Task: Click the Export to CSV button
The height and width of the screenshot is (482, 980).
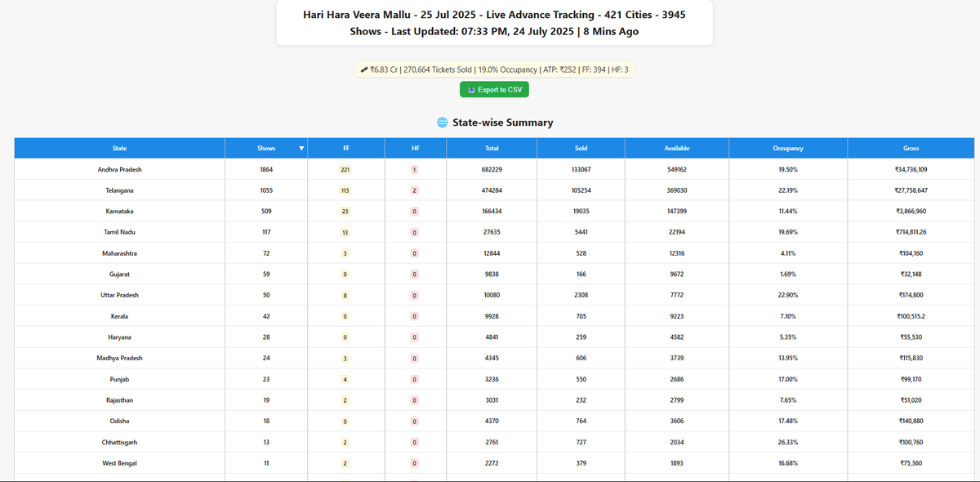Action: tap(494, 89)
